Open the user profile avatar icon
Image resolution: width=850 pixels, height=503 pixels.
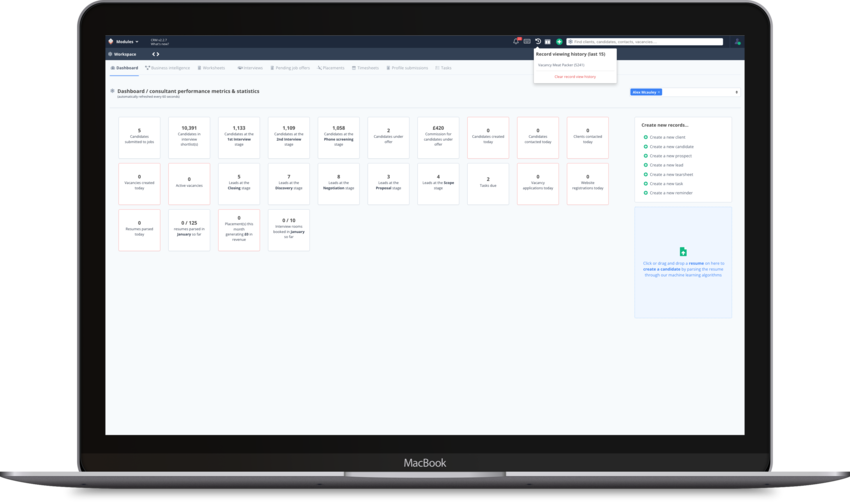pos(737,41)
